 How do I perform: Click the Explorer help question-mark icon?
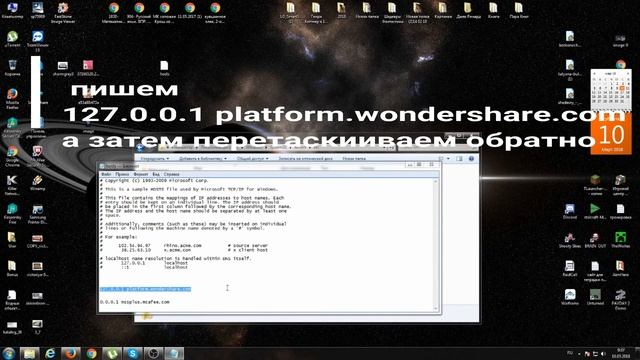(x=471, y=158)
